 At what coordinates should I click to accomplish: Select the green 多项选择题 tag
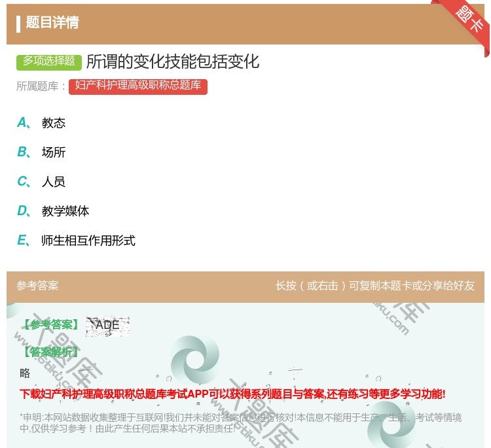click(49, 62)
